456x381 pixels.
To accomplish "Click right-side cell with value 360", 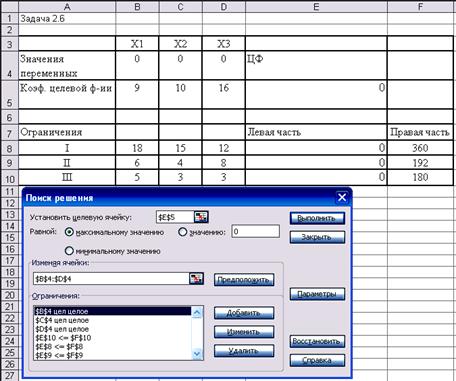I will tap(421, 148).
